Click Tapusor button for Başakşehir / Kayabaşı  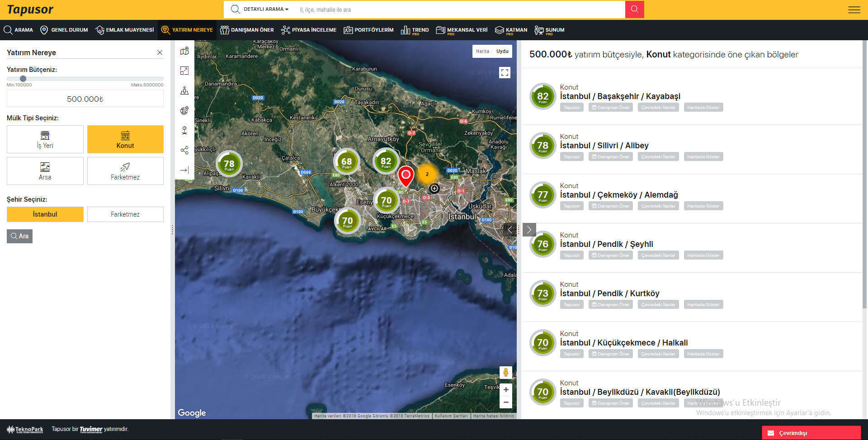(572, 108)
